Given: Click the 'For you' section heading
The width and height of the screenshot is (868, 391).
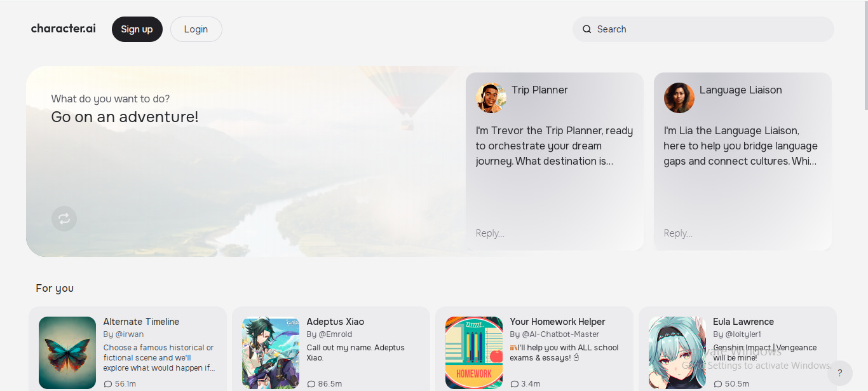Looking at the screenshot, I should pyautogui.click(x=55, y=288).
